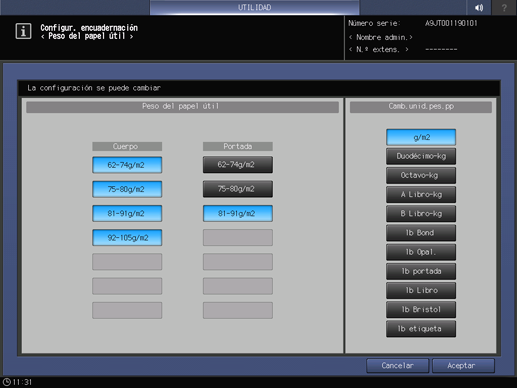Click the Portada column header
The image size is (517, 388).
(238, 146)
